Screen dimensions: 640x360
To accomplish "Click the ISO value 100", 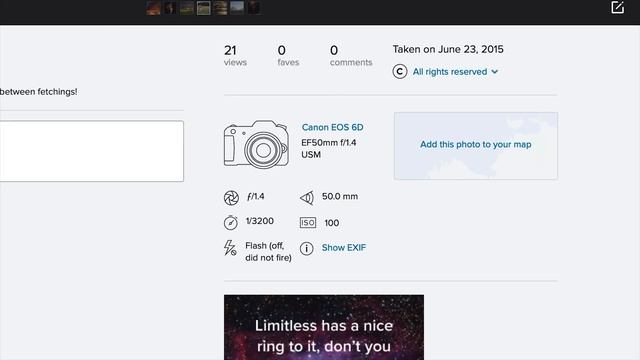I will coord(331,223).
